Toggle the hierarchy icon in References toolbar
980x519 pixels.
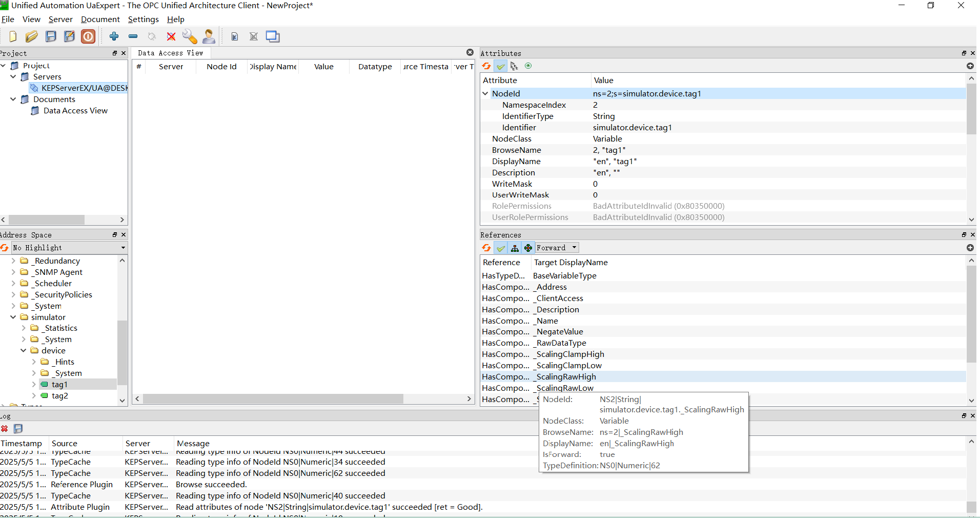(515, 248)
